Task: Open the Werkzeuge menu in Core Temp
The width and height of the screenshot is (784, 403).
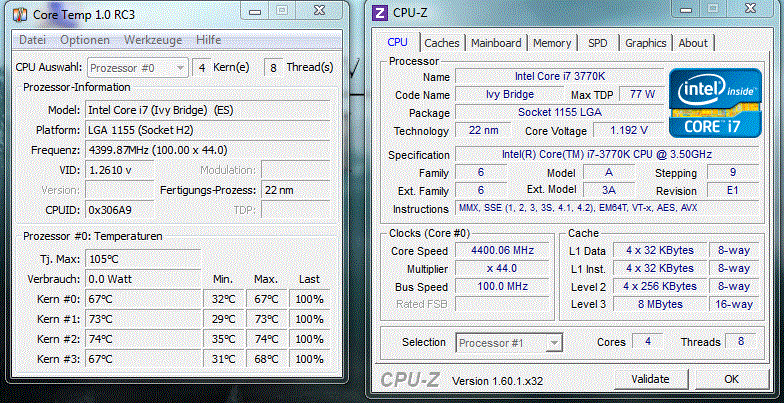Action: tap(153, 40)
